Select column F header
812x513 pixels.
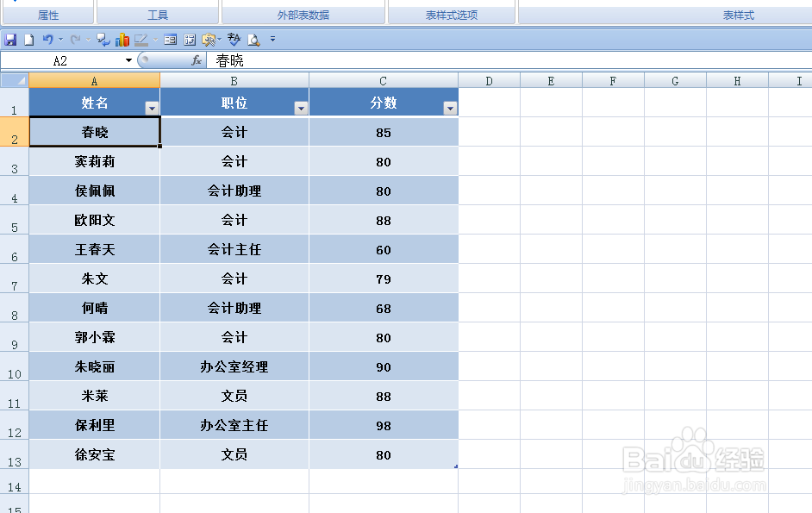click(x=613, y=80)
